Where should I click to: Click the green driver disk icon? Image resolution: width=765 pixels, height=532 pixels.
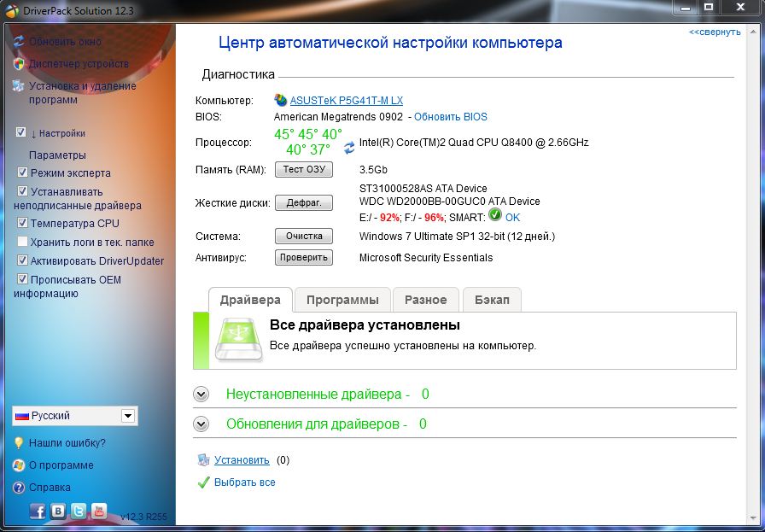click(238, 340)
